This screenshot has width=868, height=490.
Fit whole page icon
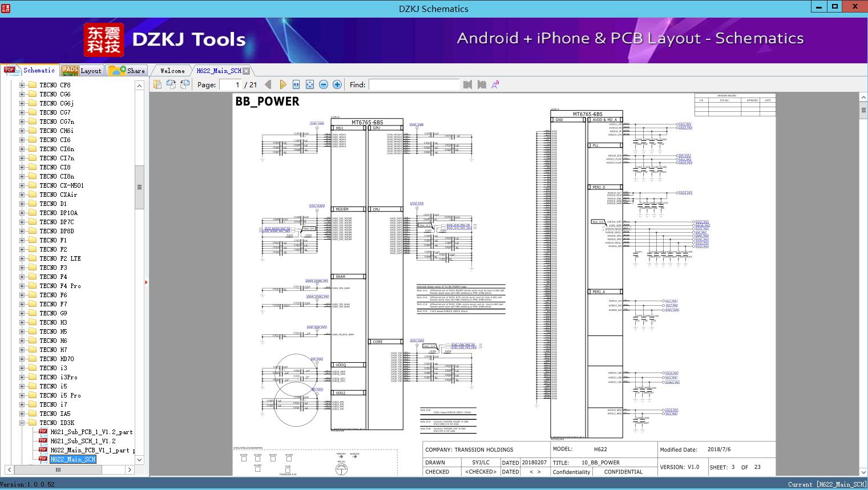tap(310, 84)
